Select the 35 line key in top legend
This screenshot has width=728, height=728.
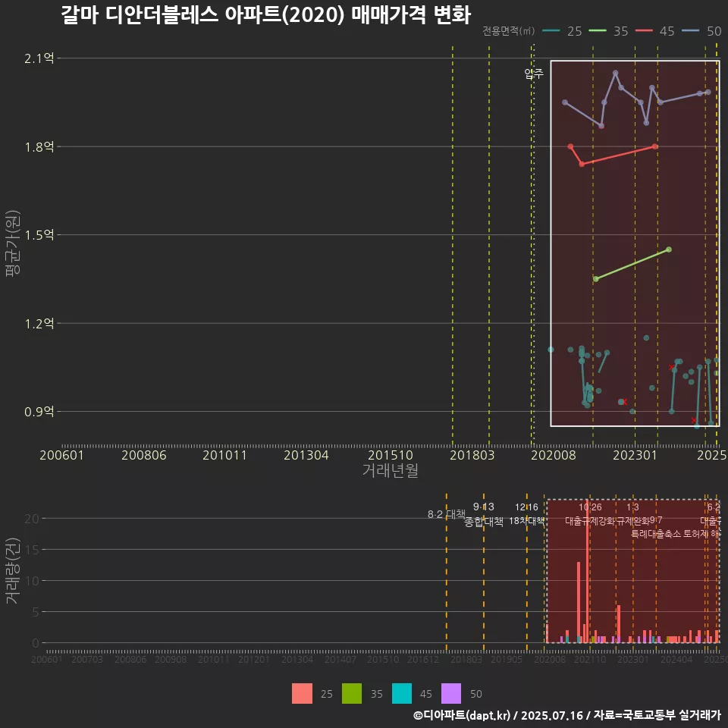point(598,31)
